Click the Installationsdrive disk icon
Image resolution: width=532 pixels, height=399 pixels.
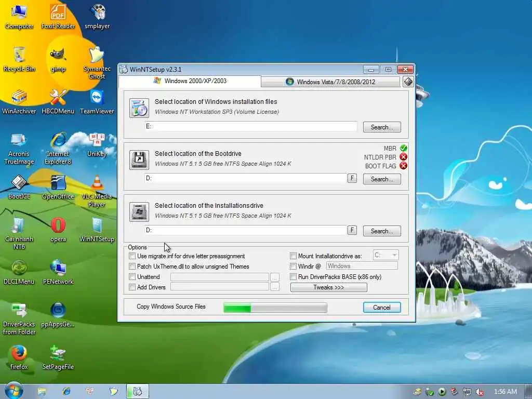pyautogui.click(x=139, y=212)
